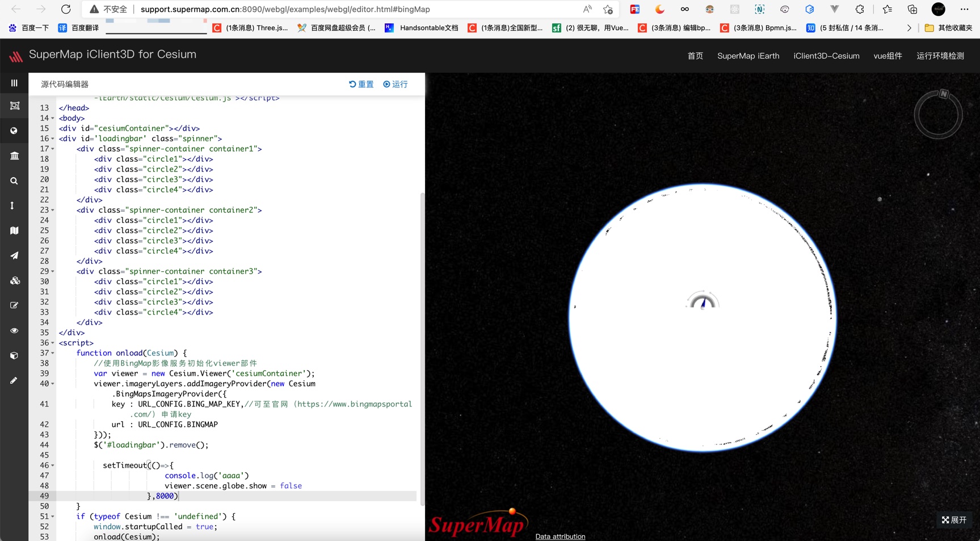980x541 pixels.
Task: Click code line 49 in editor
Action: click(x=237, y=496)
